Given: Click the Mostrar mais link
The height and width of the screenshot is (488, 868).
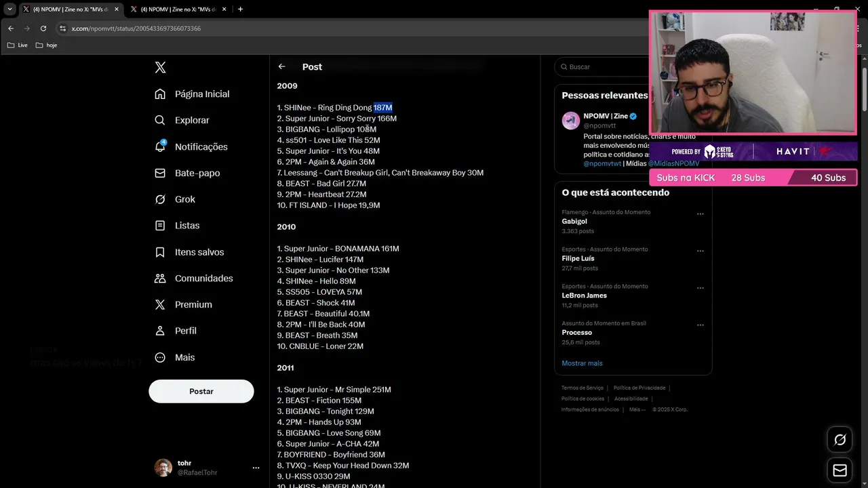Looking at the screenshot, I should coord(582,363).
